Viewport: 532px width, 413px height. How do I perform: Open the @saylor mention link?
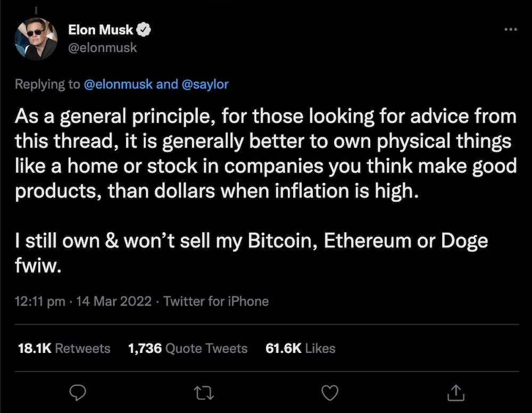coord(205,84)
